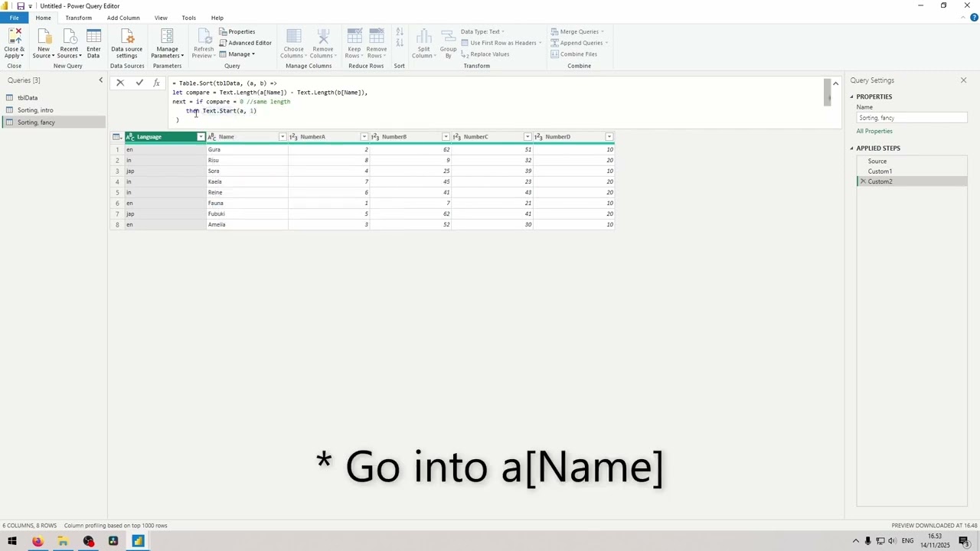This screenshot has height=551, width=980.
Task: Click the table corner menu icon
Action: (116, 137)
